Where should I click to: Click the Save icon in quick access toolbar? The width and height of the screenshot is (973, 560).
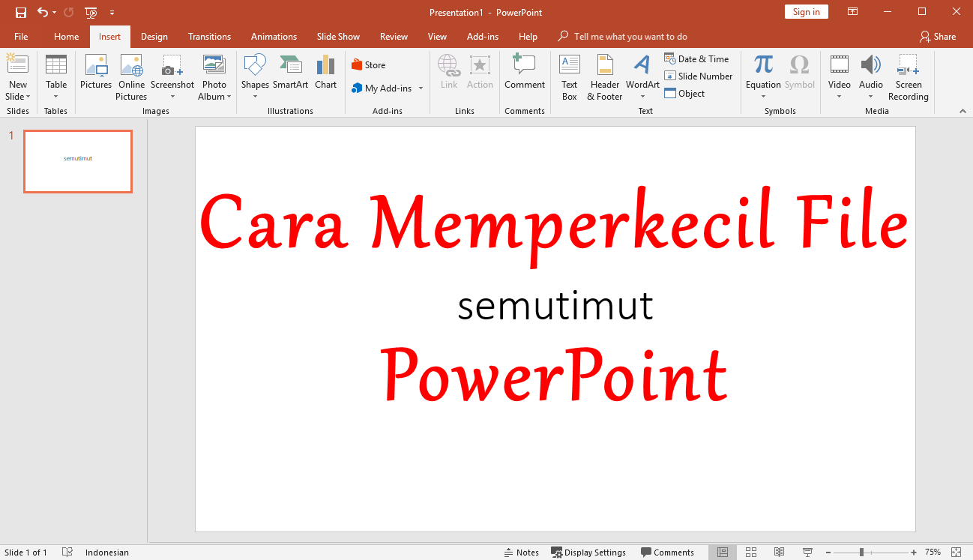coord(21,13)
